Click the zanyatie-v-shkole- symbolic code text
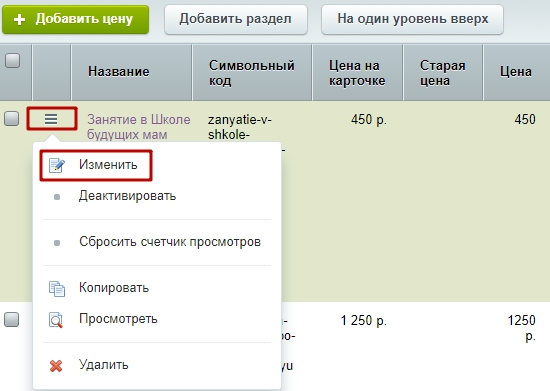 [240, 127]
